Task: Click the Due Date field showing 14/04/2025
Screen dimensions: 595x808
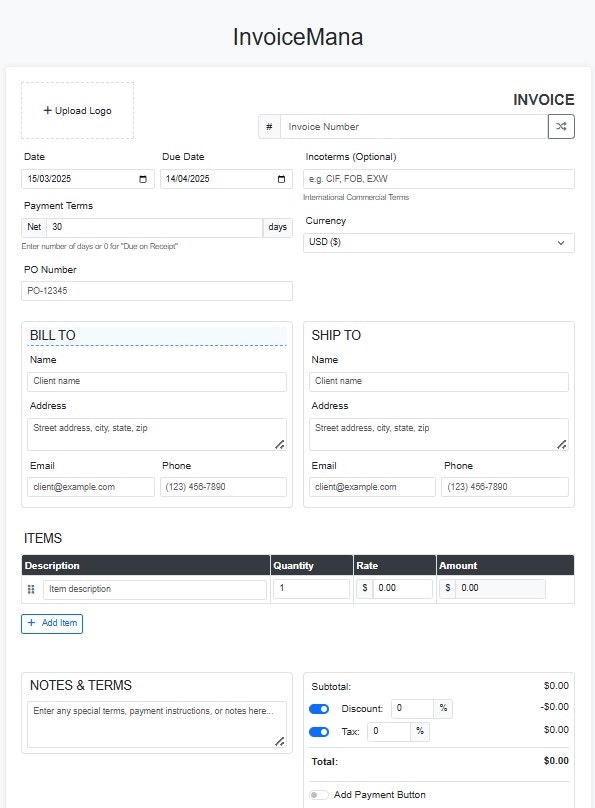Action: (x=226, y=179)
